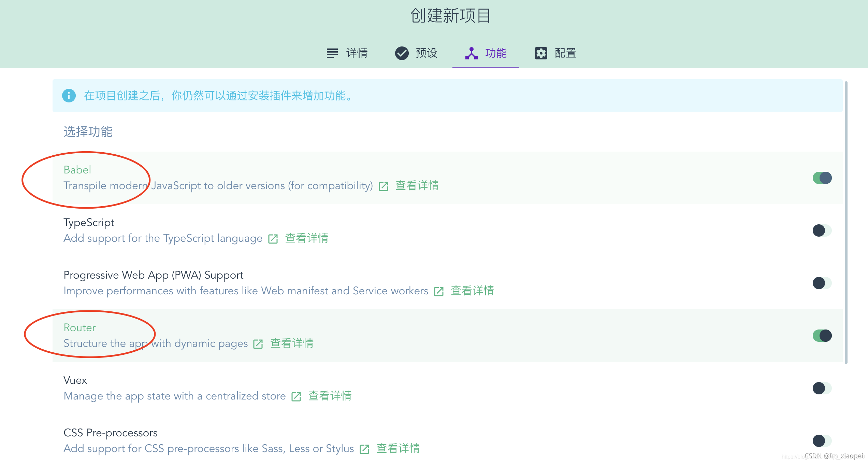
Task: Open 查看详情 link for Vuex
Action: click(x=330, y=396)
